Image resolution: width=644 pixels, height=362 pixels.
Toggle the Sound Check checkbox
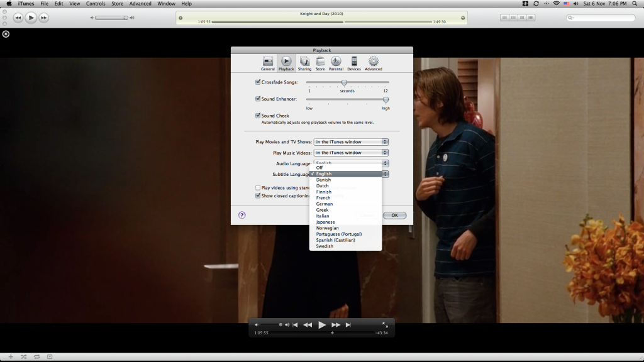(258, 116)
